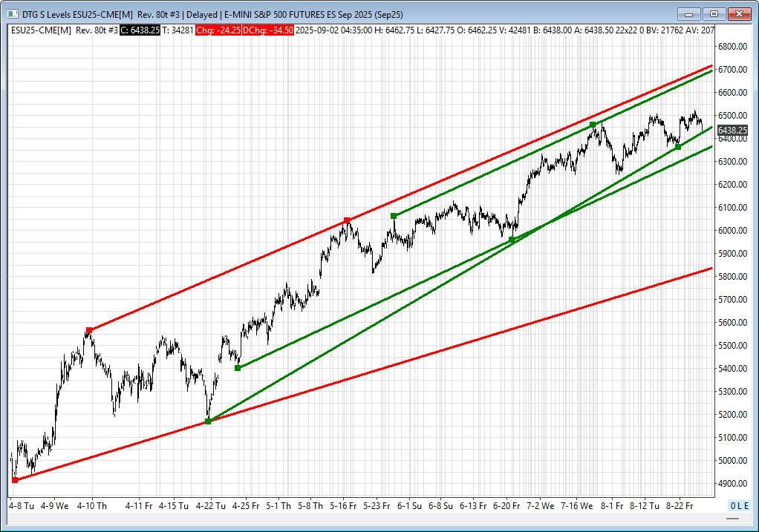
Task: Click the 6800.00 price axis label
Action: [733, 47]
